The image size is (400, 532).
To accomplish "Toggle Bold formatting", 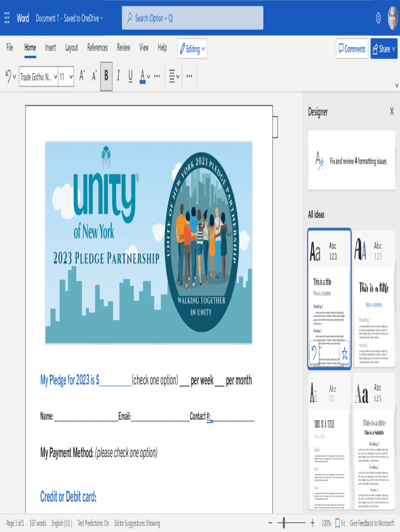I will (x=106, y=76).
